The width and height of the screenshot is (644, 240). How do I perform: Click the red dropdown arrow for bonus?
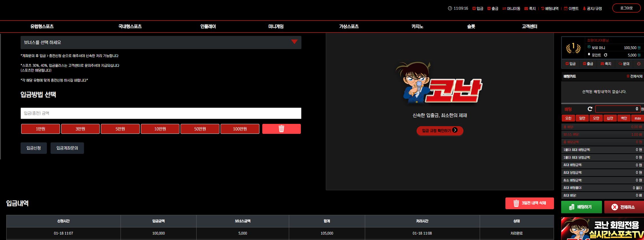coord(294,42)
